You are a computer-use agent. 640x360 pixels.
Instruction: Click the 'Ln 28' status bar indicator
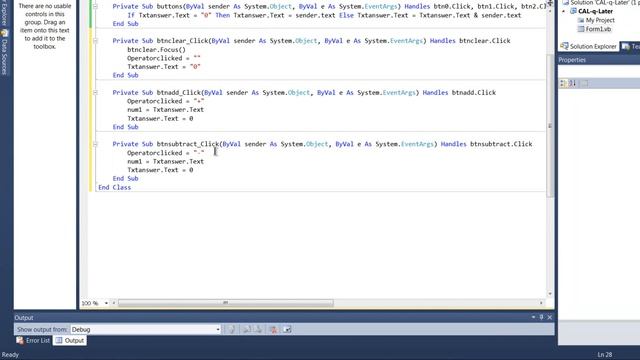coord(605,355)
